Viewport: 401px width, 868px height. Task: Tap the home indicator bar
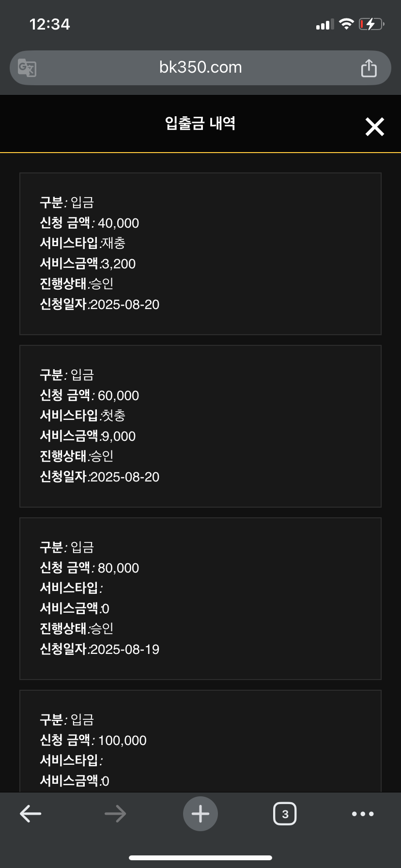point(200,858)
